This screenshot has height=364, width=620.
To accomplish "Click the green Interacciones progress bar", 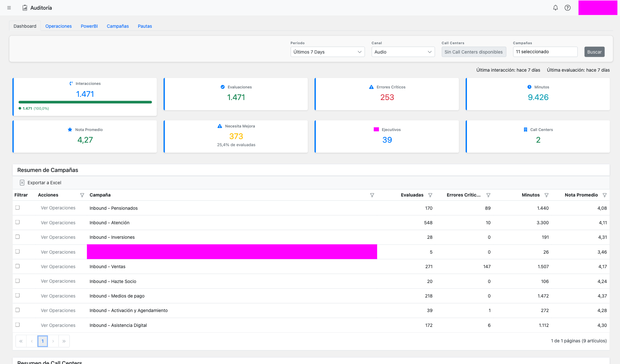I will pos(85,102).
